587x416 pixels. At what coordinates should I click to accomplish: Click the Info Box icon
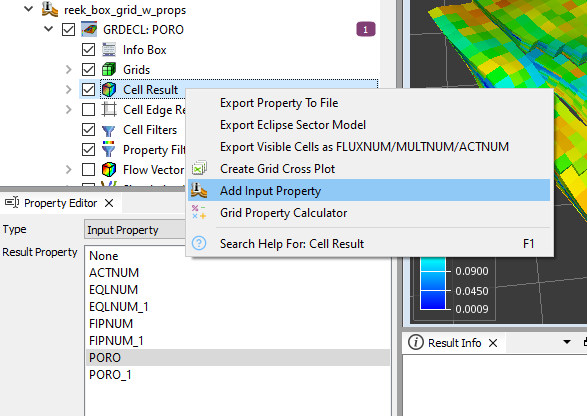[109, 50]
